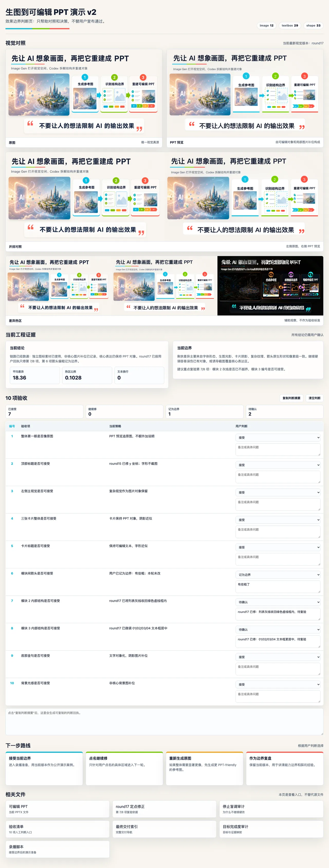Click strategy text 复杂视觉作为图片对象保留
Image resolution: width=329 pixels, height=868 pixels.
[128, 491]
